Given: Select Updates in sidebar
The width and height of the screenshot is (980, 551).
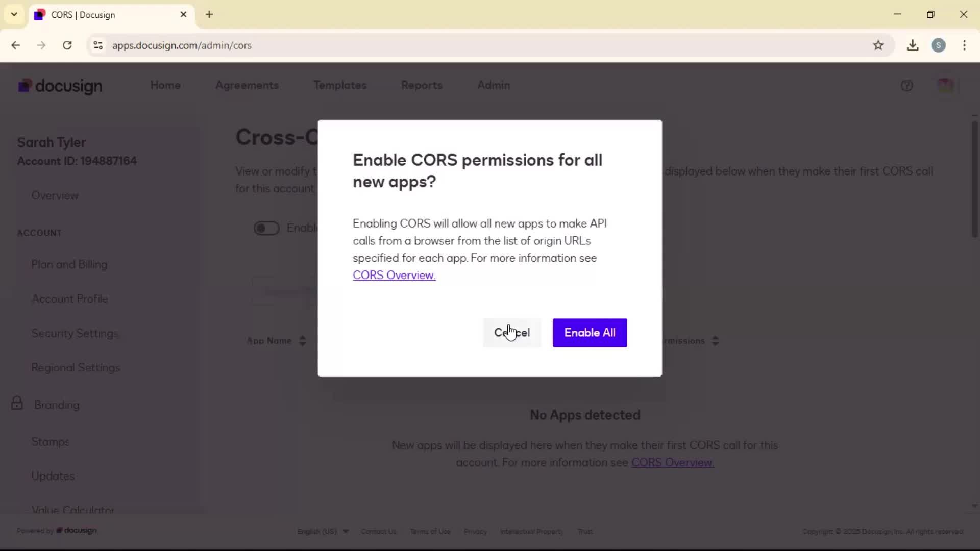Looking at the screenshot, I should [x=53, y=475].
